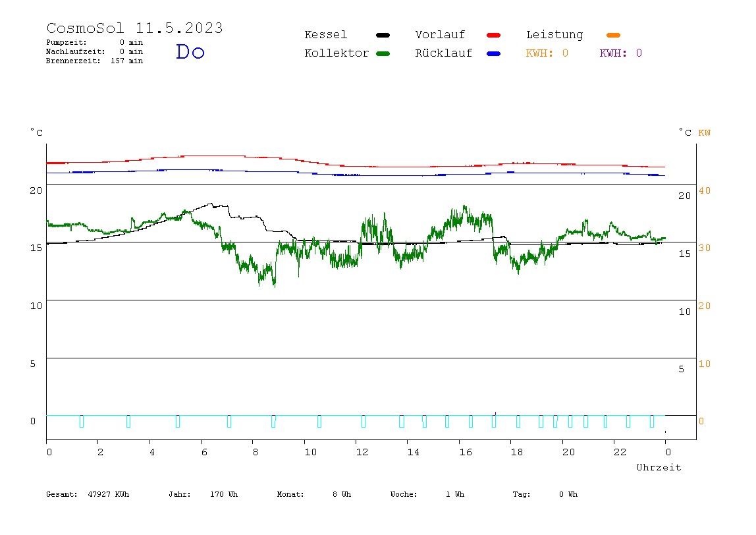Click the "0 min" value beside Pumpzeit

131,42
